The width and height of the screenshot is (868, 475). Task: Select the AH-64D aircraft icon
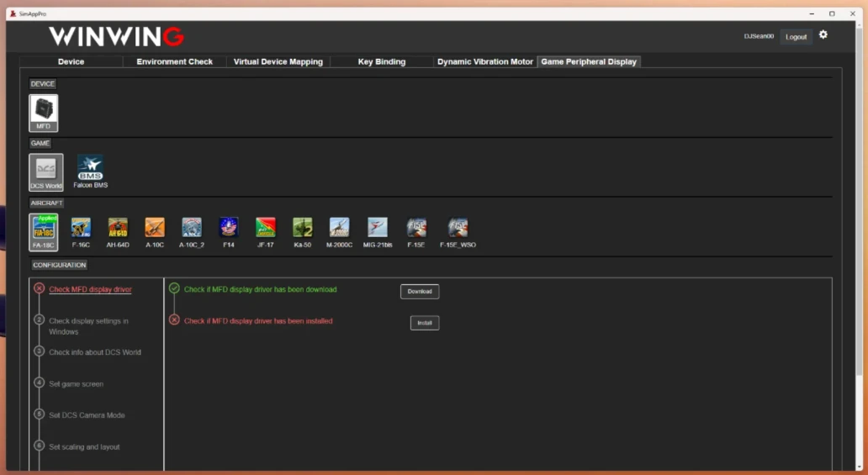point(118,232)
